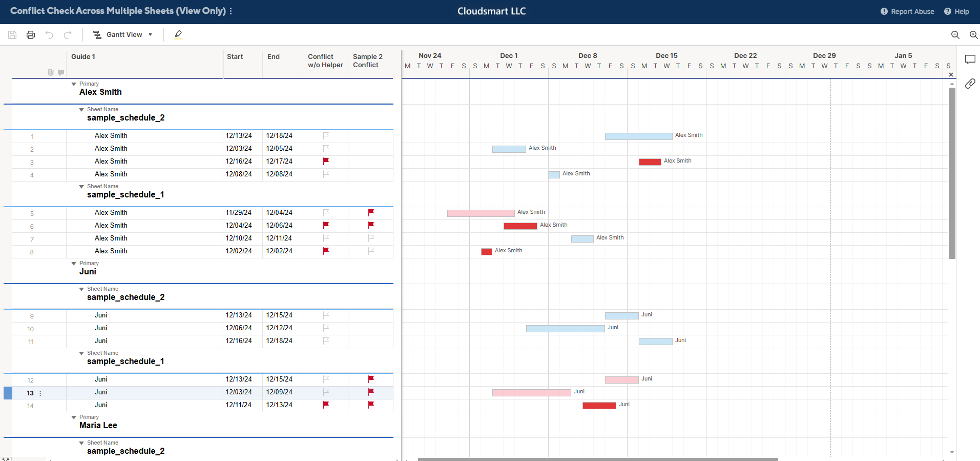The width and height of the screenshot is (980, 461).
Task: Close the Gantt chart pane
Action: [951, 75]
